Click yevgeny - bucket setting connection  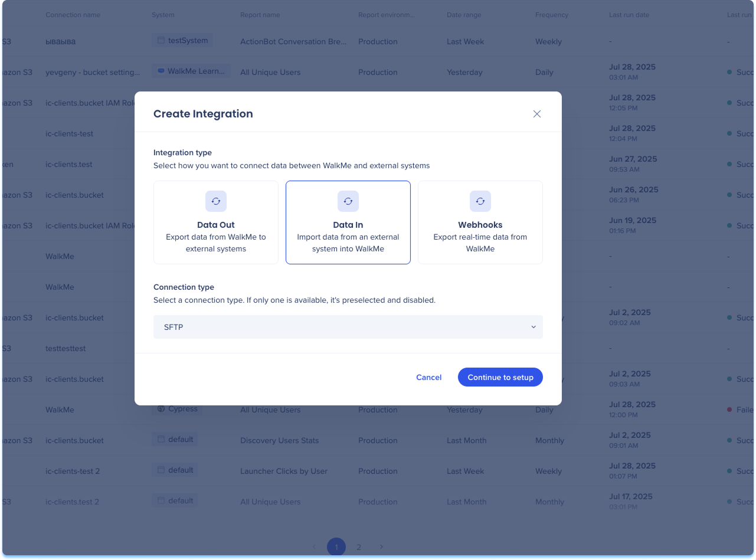[93, 73]
